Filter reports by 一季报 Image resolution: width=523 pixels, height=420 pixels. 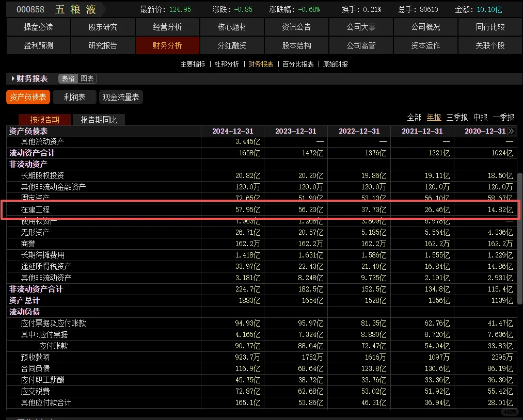click(503, 117)
